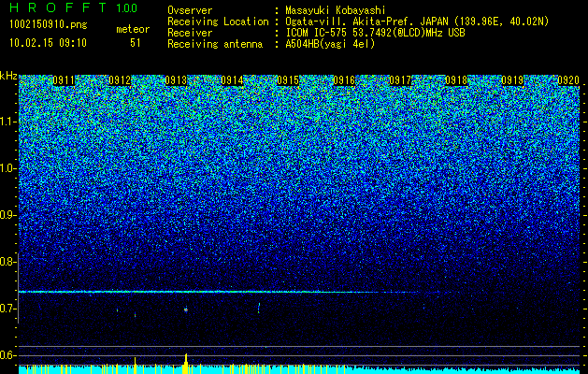Click the 0918 time marker

(456, 80)
